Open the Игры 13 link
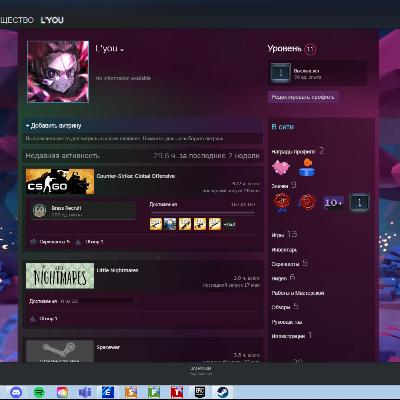The height and width of the screenshot is (400, 400). point(284,235)
